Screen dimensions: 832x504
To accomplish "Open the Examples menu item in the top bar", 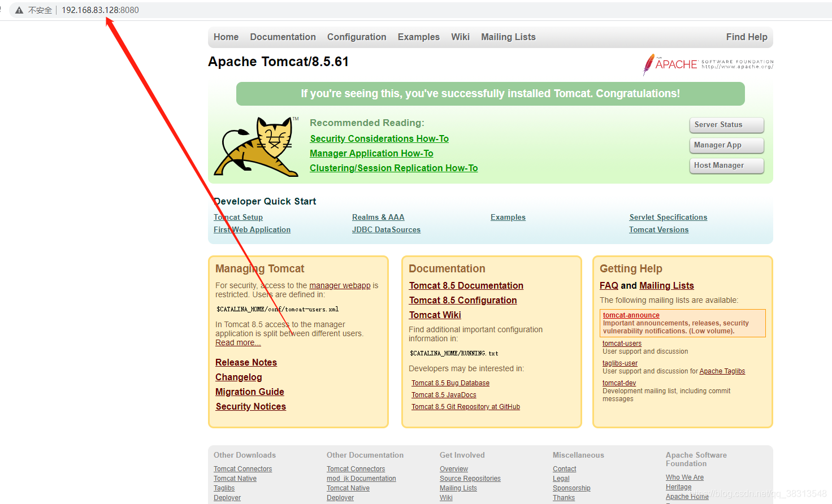I will 418,37.
